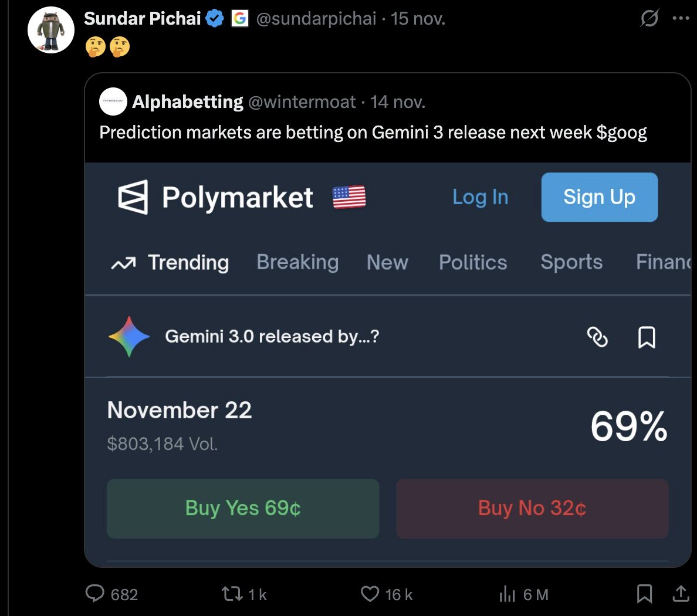
Task: Open the three-dot more options menu
Action: click(x=681, y=18)
